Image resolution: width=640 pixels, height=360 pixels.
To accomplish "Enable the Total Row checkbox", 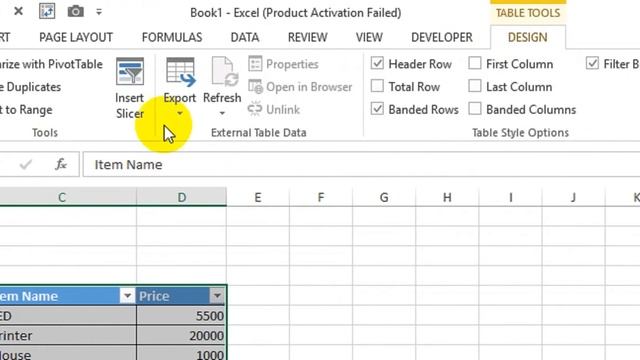I will [x=377, y=86].
